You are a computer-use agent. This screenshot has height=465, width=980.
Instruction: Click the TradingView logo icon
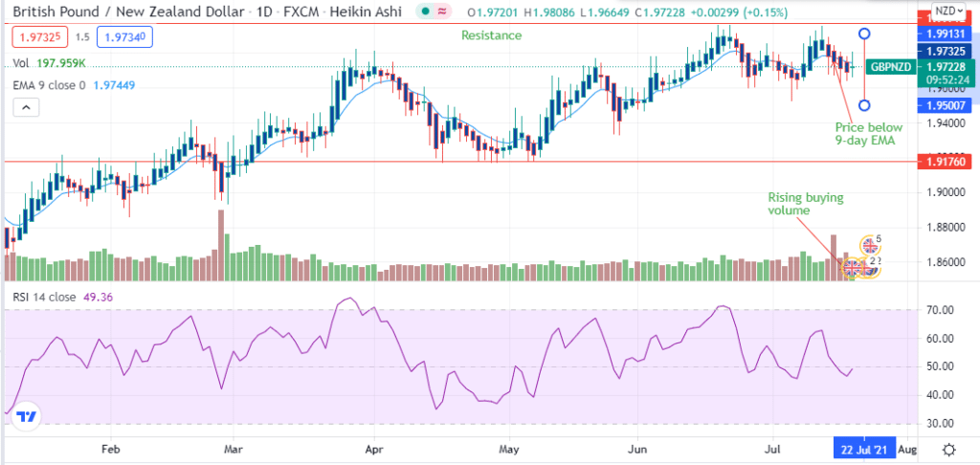click(26, 417)
